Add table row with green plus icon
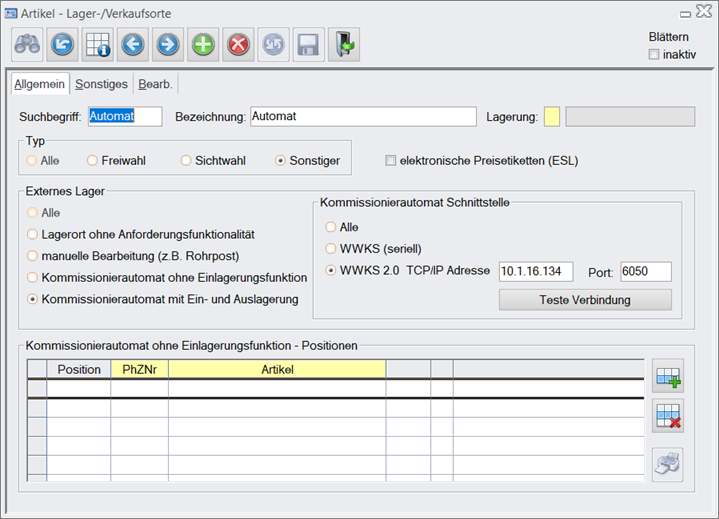719x519 pixels. 667,377
